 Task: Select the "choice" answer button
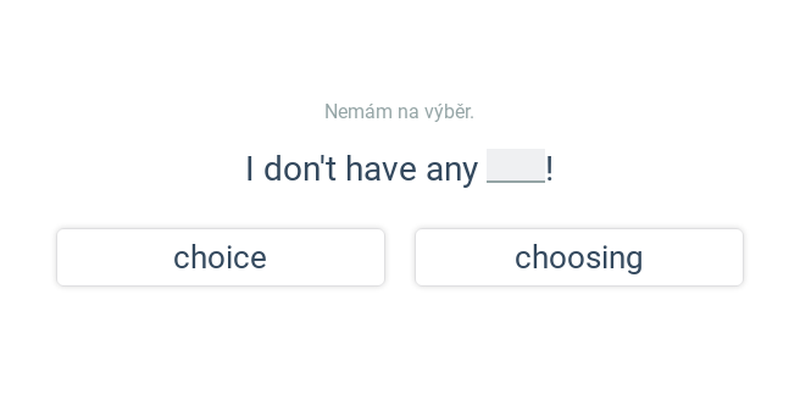(x=220, y=257)
